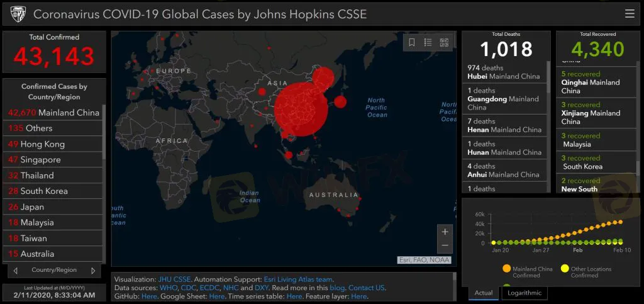The image size is (644, 304).
Task: Open the hamburger menu in the header
Action: tap(630, 14)
